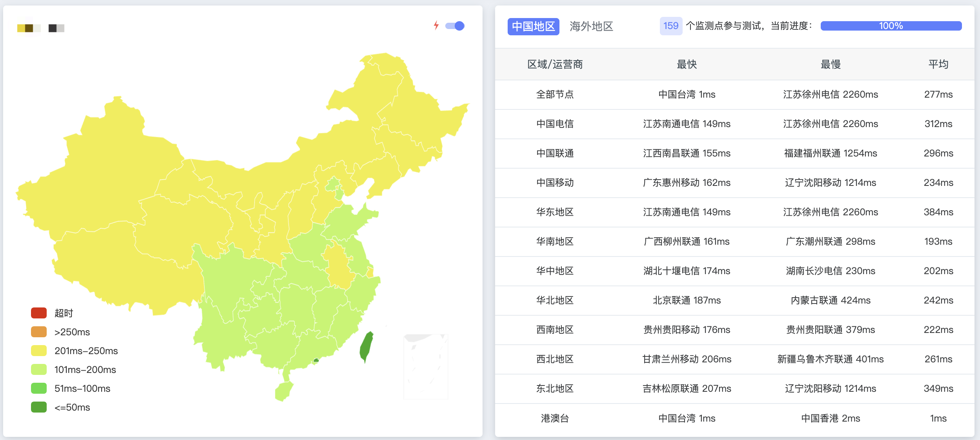Toggle the dark-gray swatch pair at top left

56,28
